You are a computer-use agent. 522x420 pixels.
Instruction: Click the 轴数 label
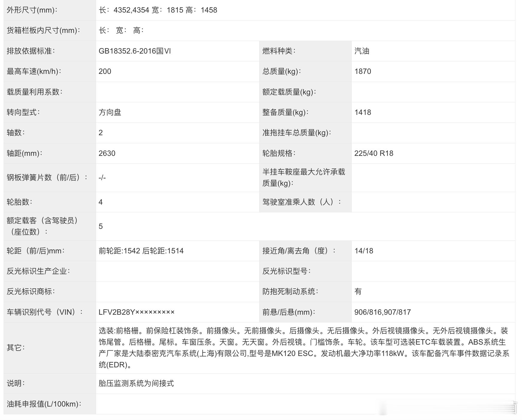tap(16, 133)
